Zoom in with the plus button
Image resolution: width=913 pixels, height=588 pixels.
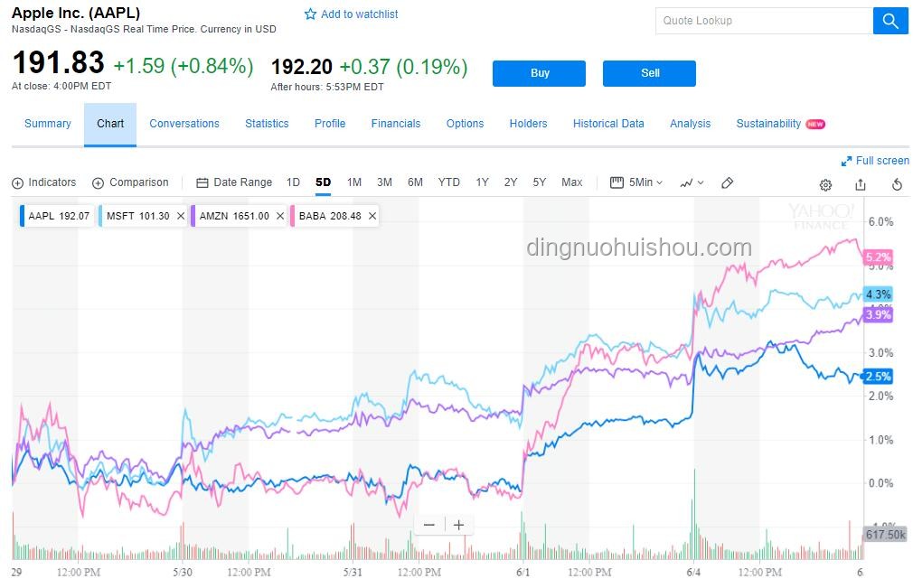(x=459, y=525)
